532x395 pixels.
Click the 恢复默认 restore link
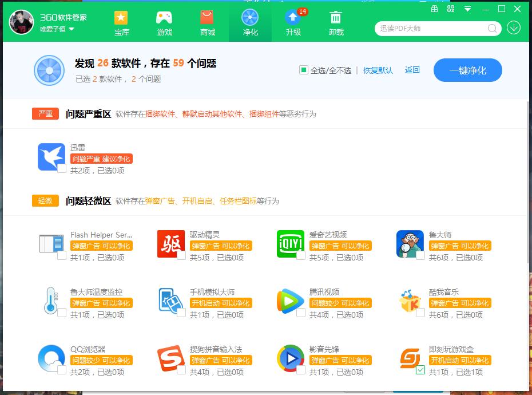pos(378,69)
